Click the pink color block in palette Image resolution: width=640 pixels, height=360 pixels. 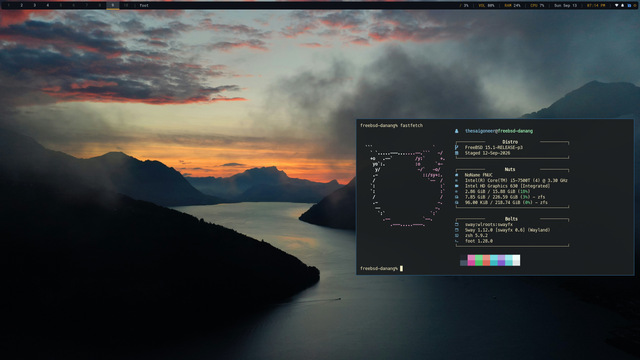point(471,260)
